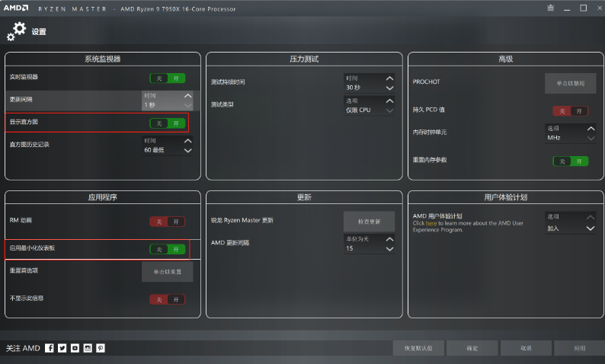Toggle the 不显示此信息 switch

click(168, 299)
